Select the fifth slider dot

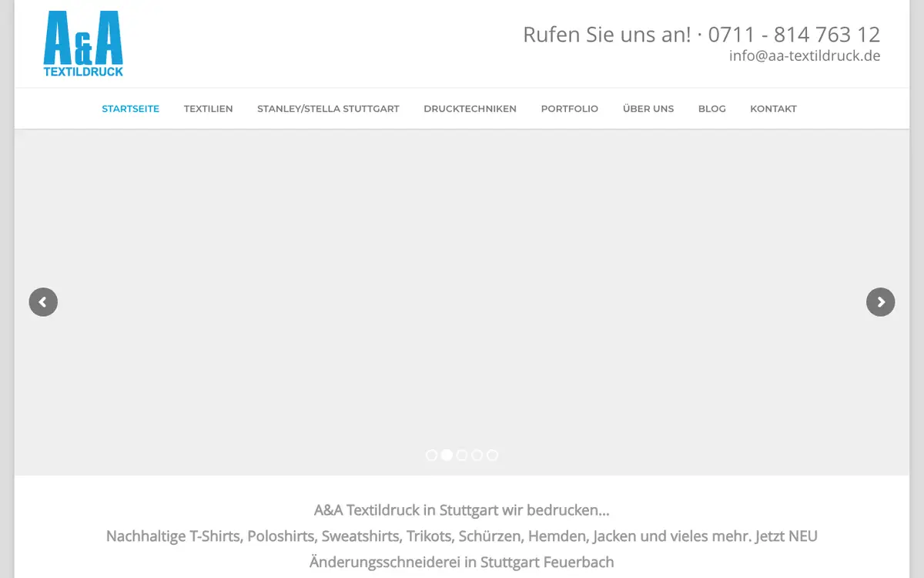click(493, 455)
